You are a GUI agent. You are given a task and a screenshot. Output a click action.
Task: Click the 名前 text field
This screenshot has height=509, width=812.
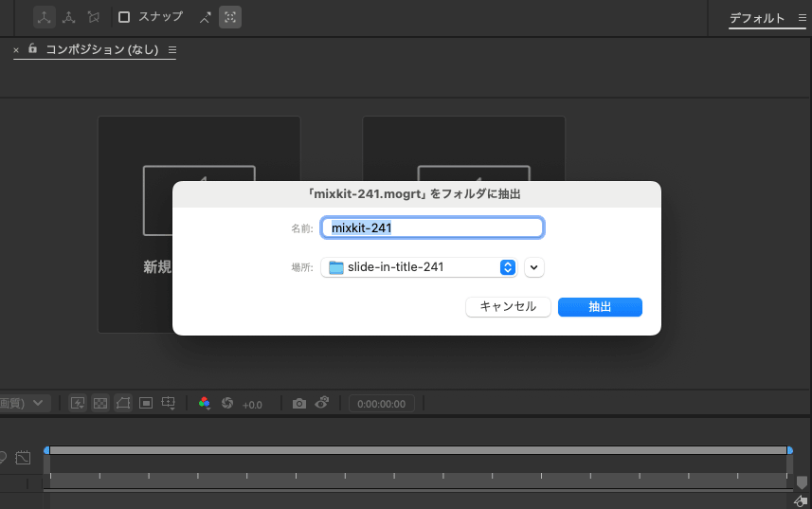(432, 227)
